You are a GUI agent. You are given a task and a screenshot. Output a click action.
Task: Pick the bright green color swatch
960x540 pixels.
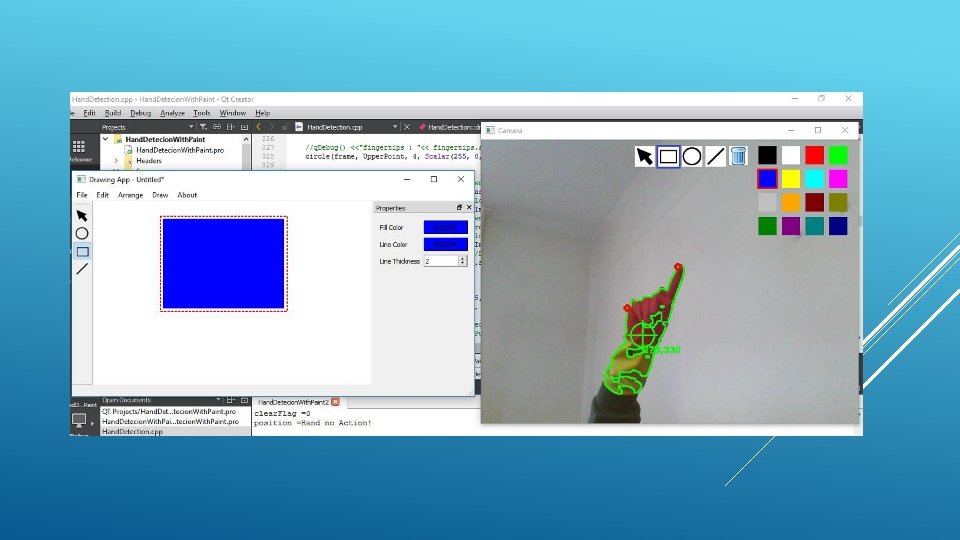click(838, 155)
